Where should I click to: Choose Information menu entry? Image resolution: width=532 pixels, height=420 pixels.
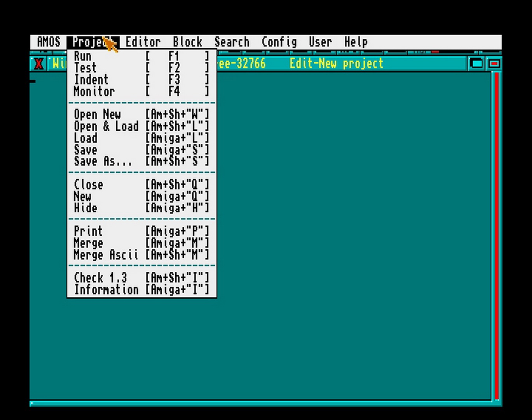[x=142, y=289]
